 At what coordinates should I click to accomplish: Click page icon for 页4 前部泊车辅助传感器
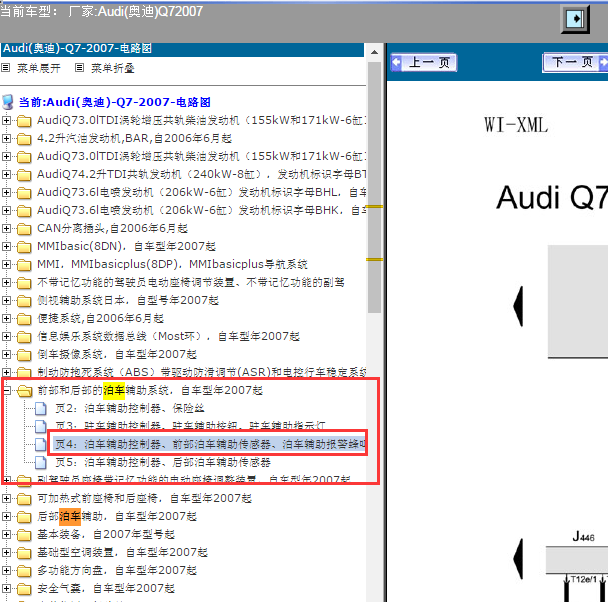[x=41, y=444]
